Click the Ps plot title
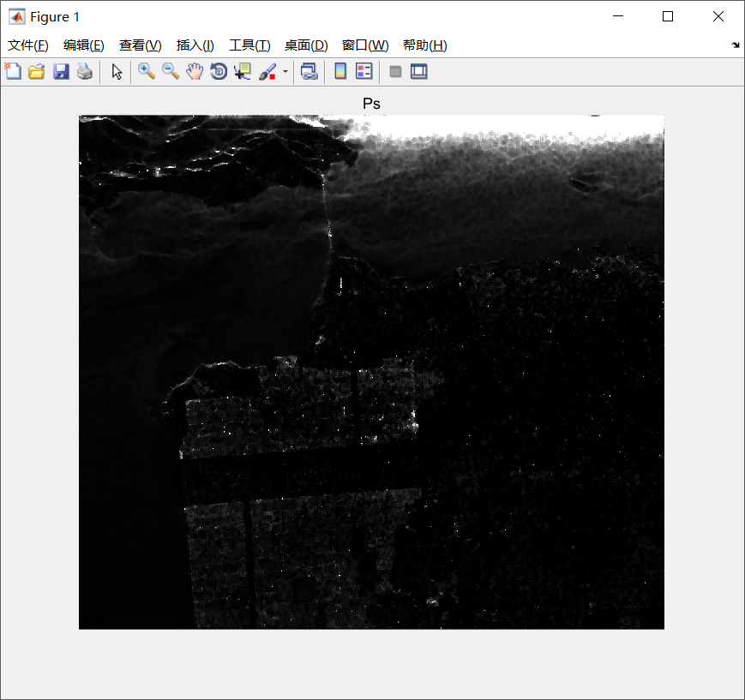This screenshot has height=700, width=745. click(x=371, y=104)
